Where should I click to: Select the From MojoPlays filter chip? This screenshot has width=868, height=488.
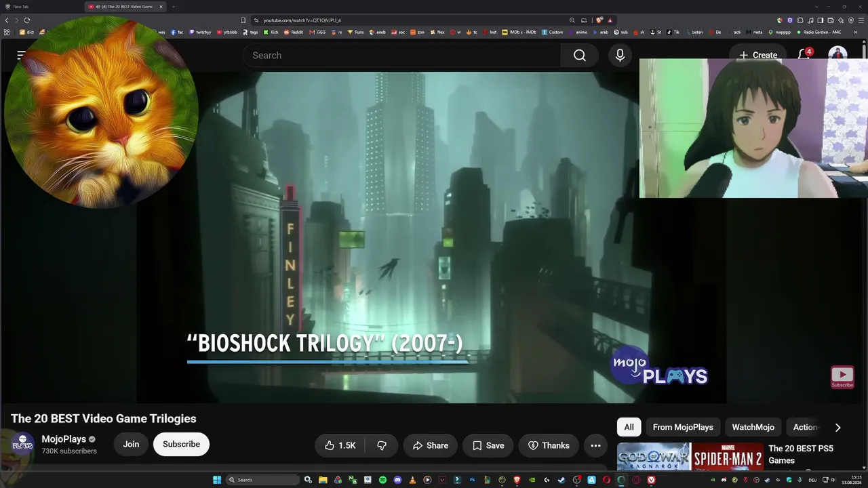[x=683, y=427]
